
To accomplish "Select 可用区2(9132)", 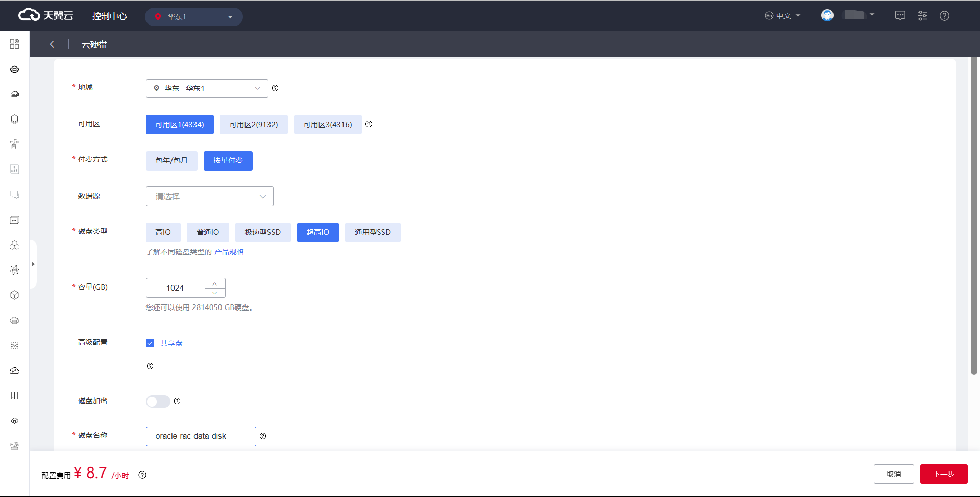I will [254, 125].
